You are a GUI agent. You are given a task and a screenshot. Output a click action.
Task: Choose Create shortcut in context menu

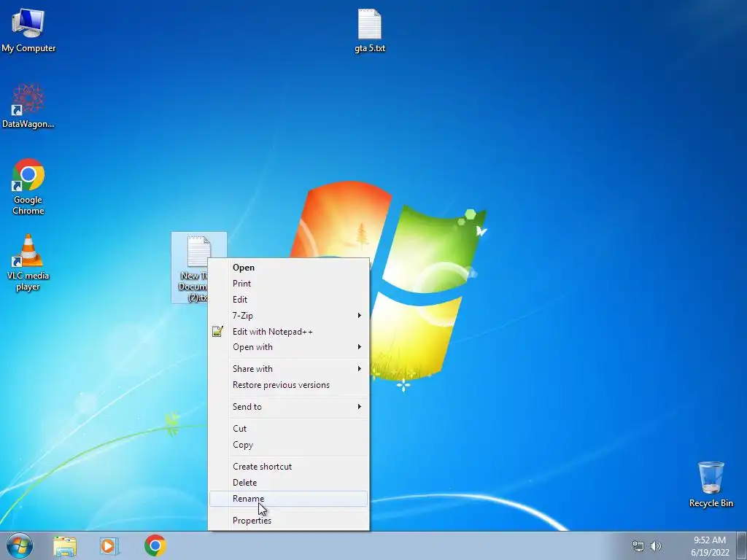pos(289,467)
